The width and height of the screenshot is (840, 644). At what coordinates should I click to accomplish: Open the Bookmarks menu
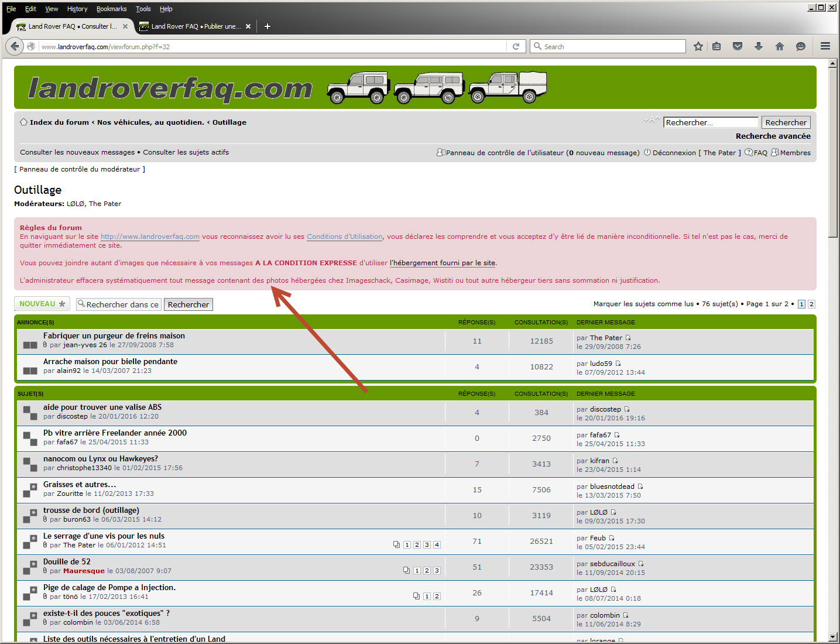[x=111, y=9]
